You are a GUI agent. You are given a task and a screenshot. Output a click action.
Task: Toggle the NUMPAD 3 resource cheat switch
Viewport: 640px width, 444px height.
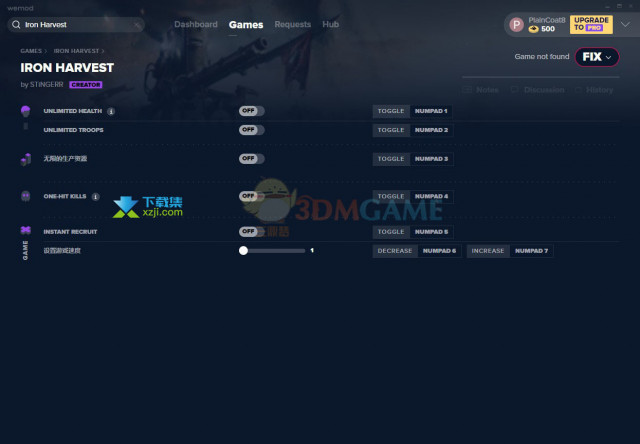point(251,158)
